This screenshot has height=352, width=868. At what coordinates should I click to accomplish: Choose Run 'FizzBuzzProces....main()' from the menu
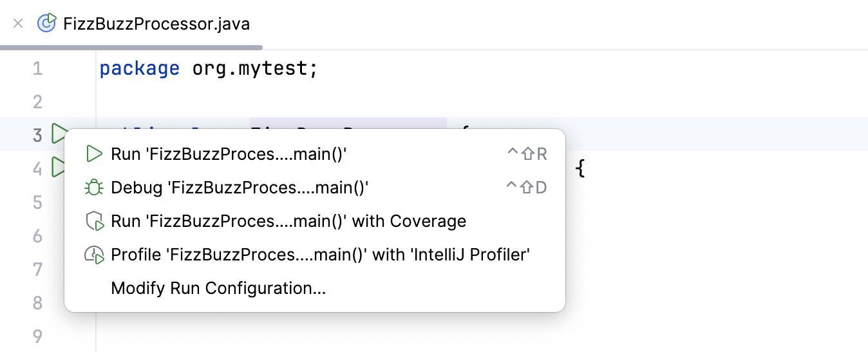pos(229,154)
